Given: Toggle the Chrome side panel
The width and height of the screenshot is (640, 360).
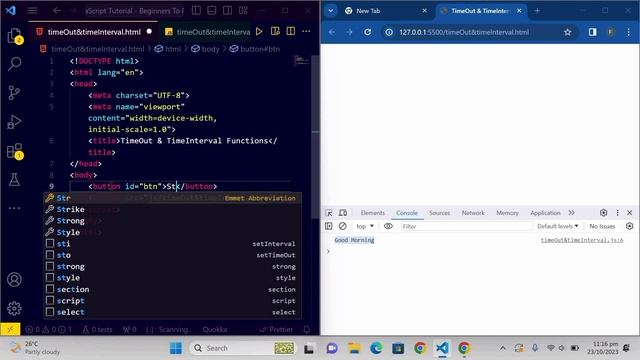Looking at the screenshot, I should (x=592, y=32).
